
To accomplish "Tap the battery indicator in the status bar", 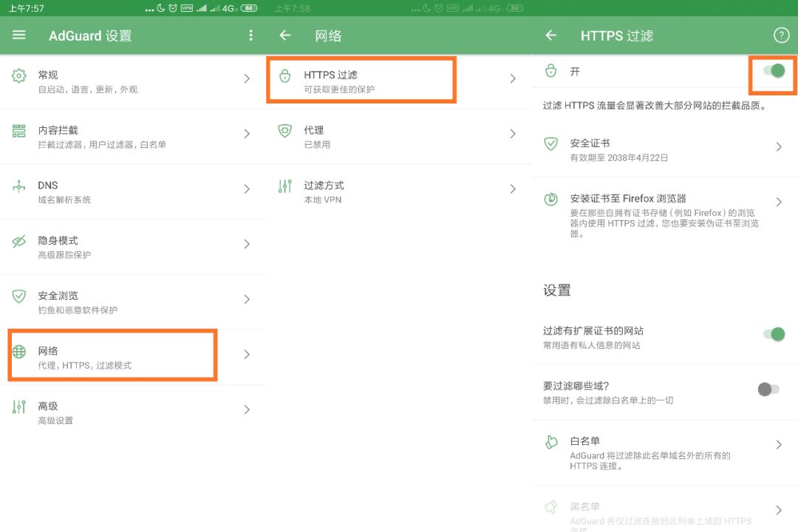I will (249, 8).
